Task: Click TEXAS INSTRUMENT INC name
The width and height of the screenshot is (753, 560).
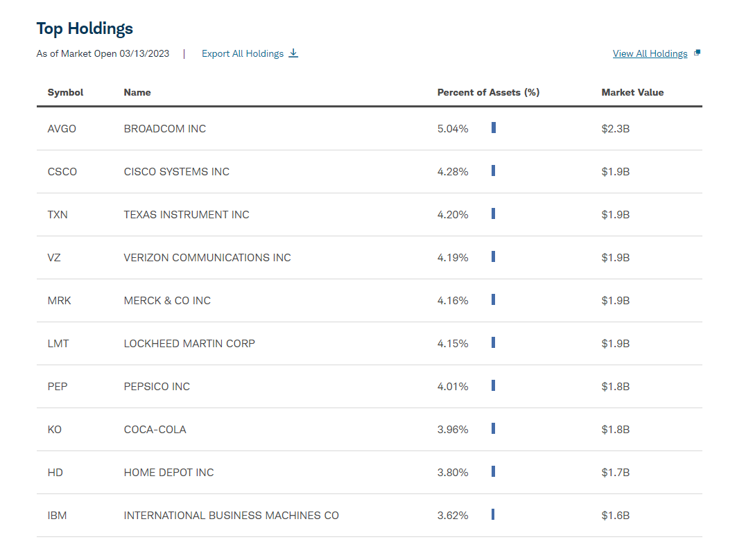Action: [x=187, y=214]
